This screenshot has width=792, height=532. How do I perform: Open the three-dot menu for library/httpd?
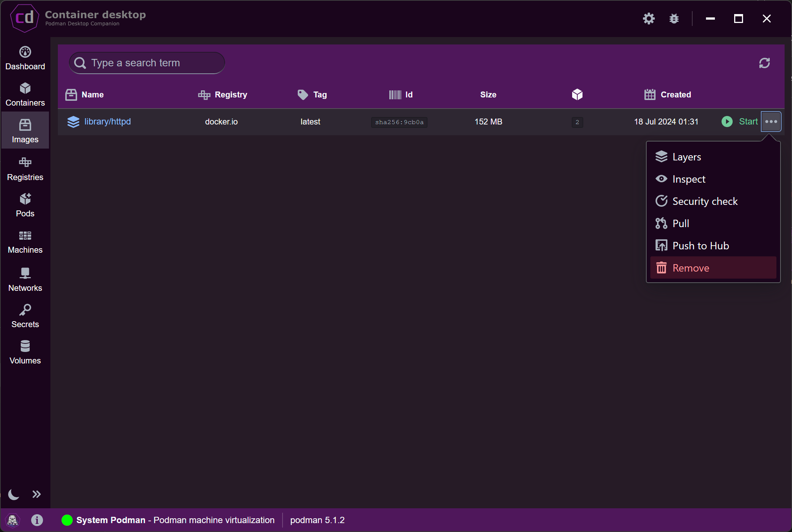coord(771,122)
